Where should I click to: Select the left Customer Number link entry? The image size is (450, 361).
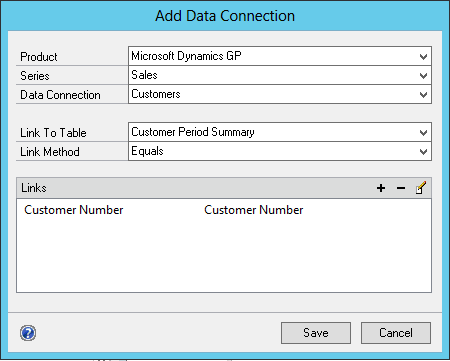[74, 210]
